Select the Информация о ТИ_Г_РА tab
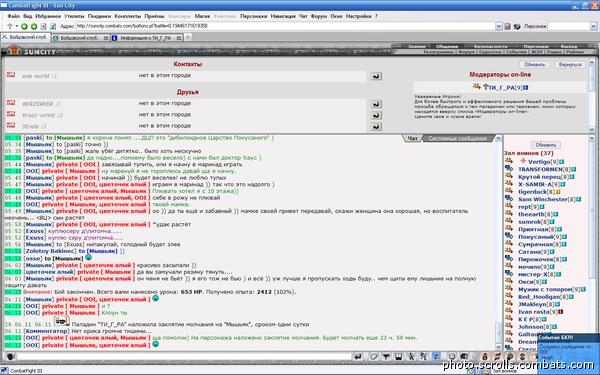 (x=147, y=38)
